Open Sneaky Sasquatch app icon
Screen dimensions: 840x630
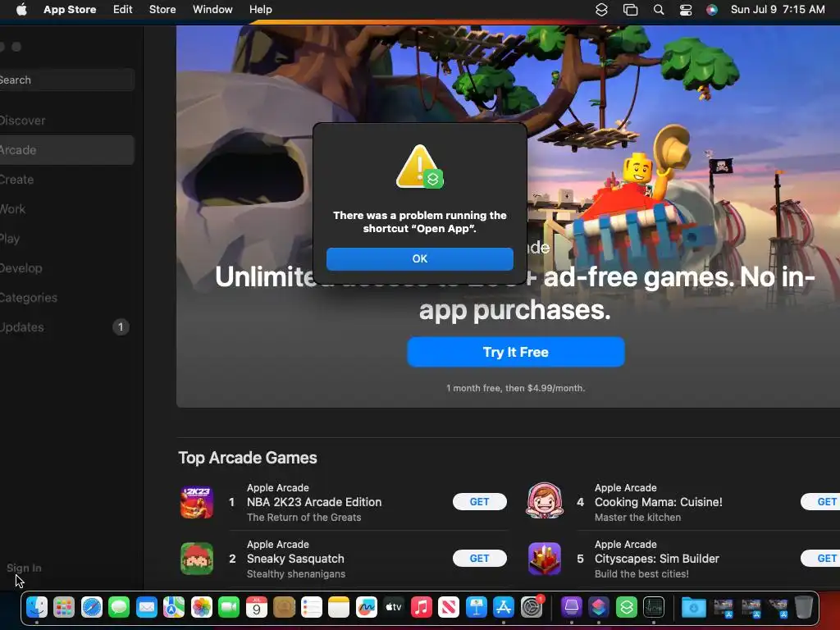[x=197, y=559]
